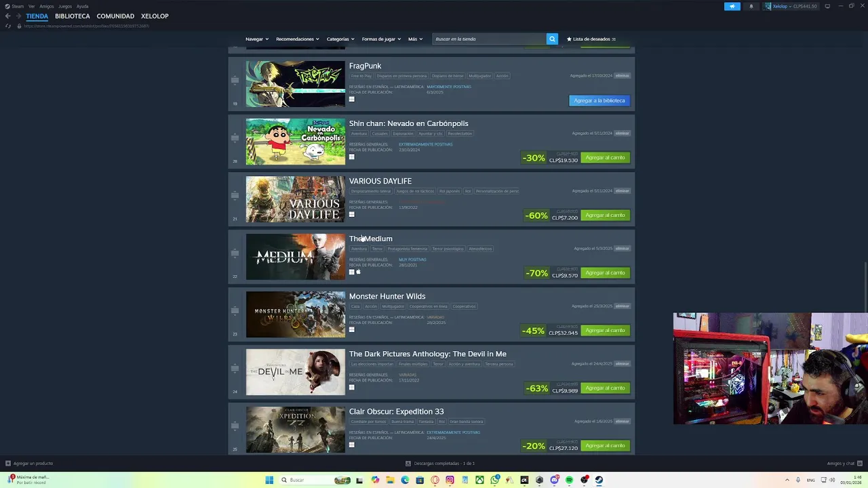Expand the Categorías dropdown
The height and width of the screenshot is (488, 868).
coord(340,39)
